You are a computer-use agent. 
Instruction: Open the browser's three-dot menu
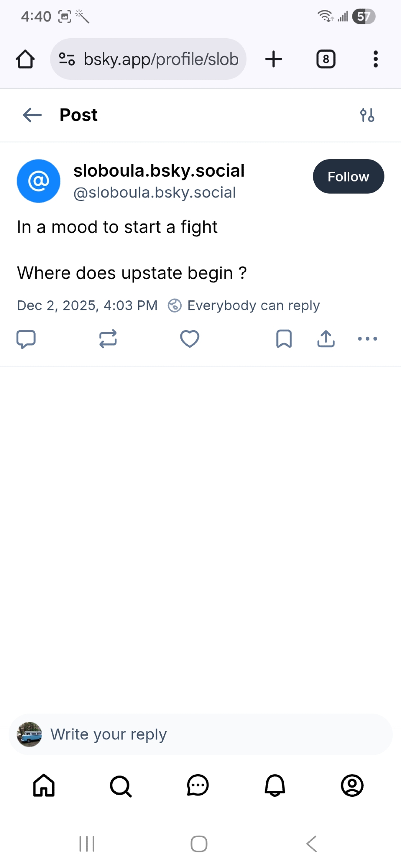click(376, 59)
